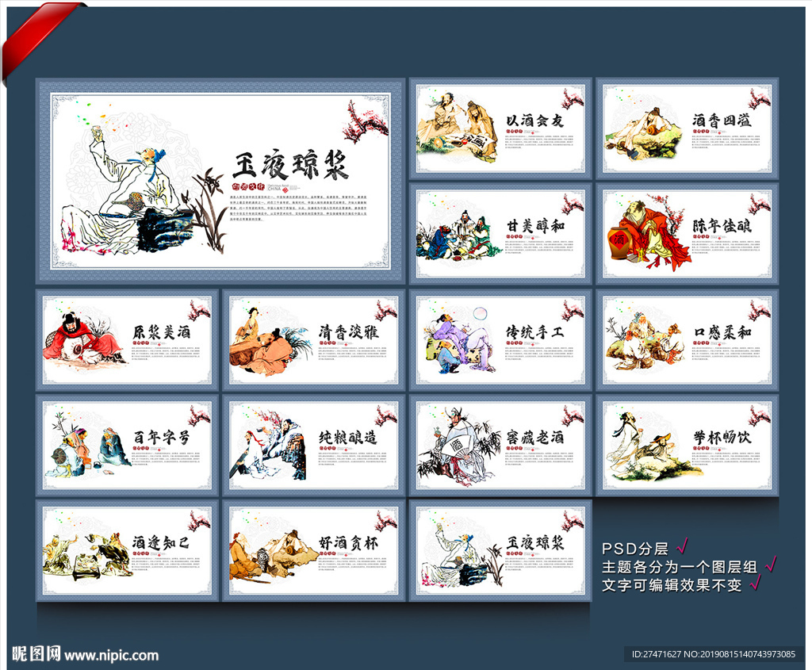Click the 百年字号 poster card
The image size is (812, 670).
click(128, 446)
